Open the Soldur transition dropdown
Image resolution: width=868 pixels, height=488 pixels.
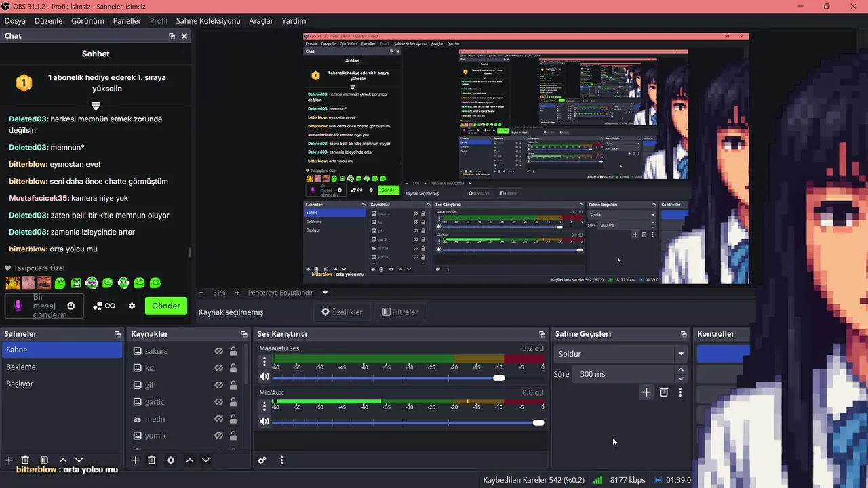[x=620, y=354]
